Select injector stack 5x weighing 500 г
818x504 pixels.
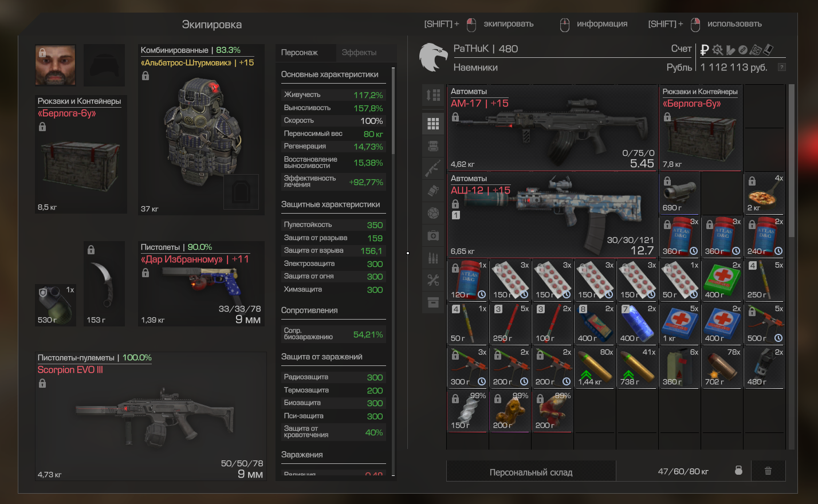coord(764,324)
